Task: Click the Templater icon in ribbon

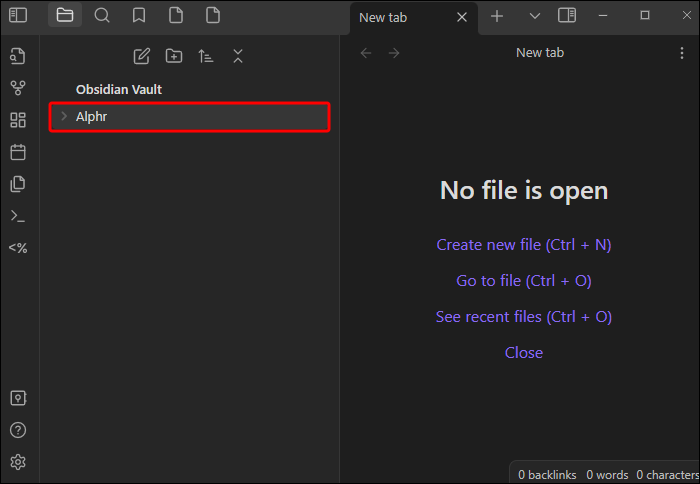Action: 18,248
